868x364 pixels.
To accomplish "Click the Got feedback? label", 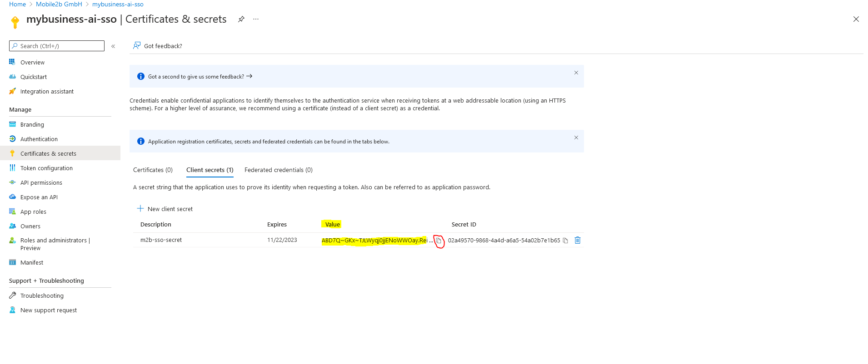I will tap(163, 46).
